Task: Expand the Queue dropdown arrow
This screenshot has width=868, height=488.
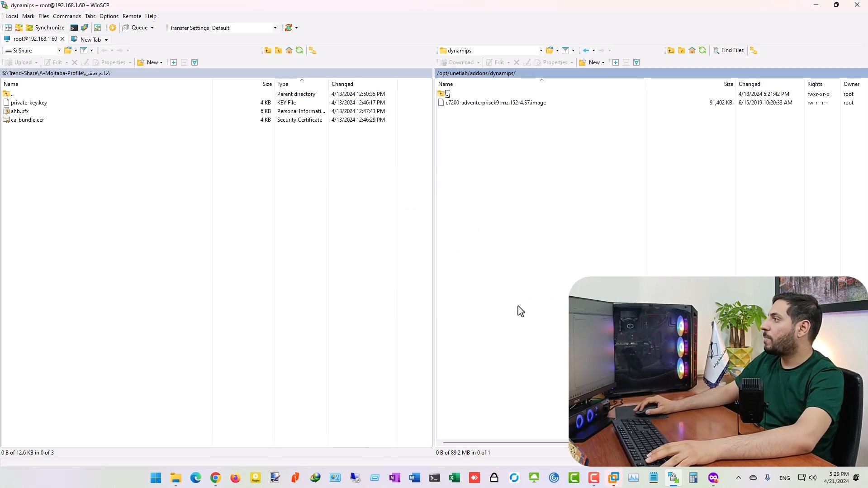Action: (x=152, y=28)
